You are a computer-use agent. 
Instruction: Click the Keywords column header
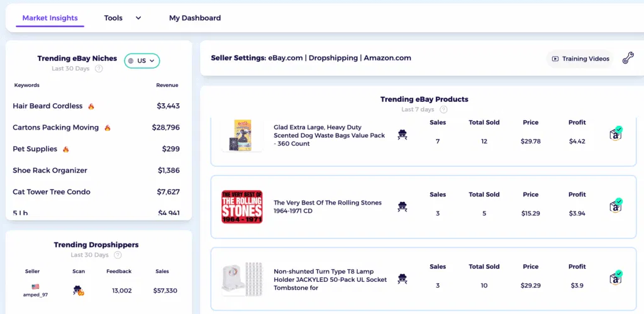pyautogui.click(x=26, y=85)
